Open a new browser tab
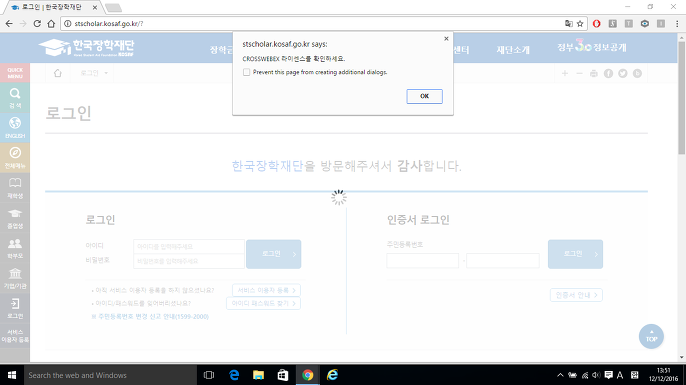 113,7
